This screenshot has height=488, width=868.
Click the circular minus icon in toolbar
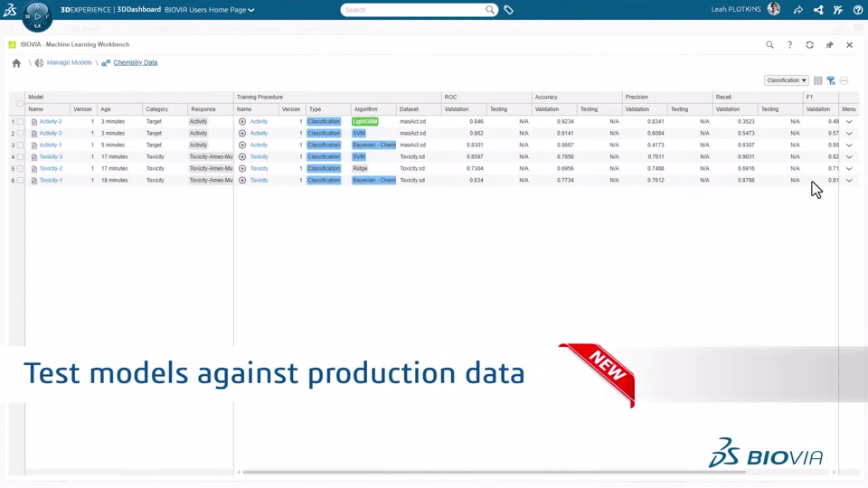pos(844,80)
